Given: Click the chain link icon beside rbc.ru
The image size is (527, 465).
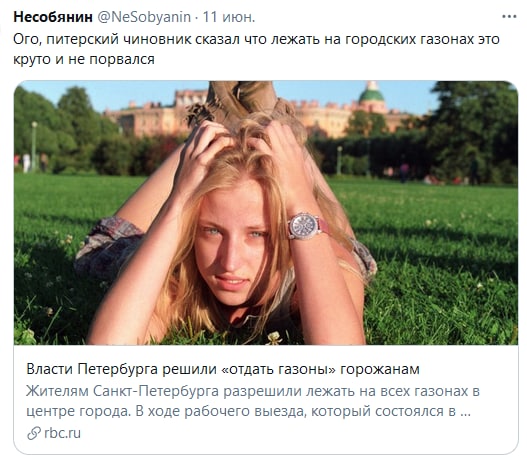Looking at the screenshot, I should point(34,433).
